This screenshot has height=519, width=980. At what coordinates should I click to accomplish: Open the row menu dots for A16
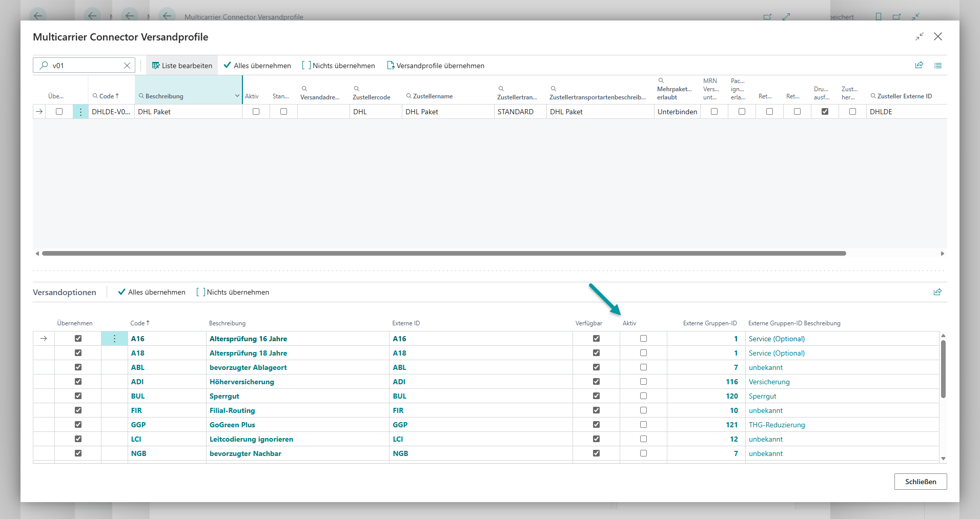[114, 339]
